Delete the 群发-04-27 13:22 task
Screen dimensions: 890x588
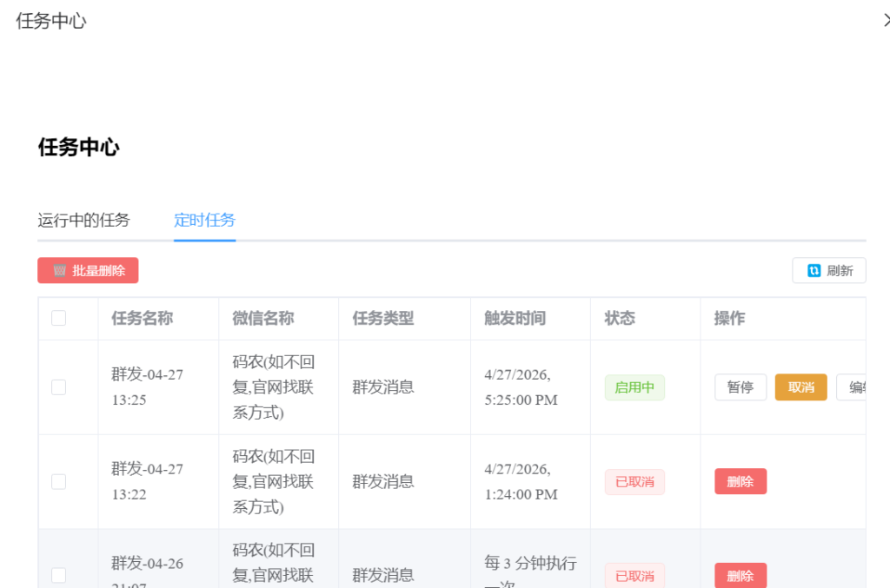click(741, 481)
